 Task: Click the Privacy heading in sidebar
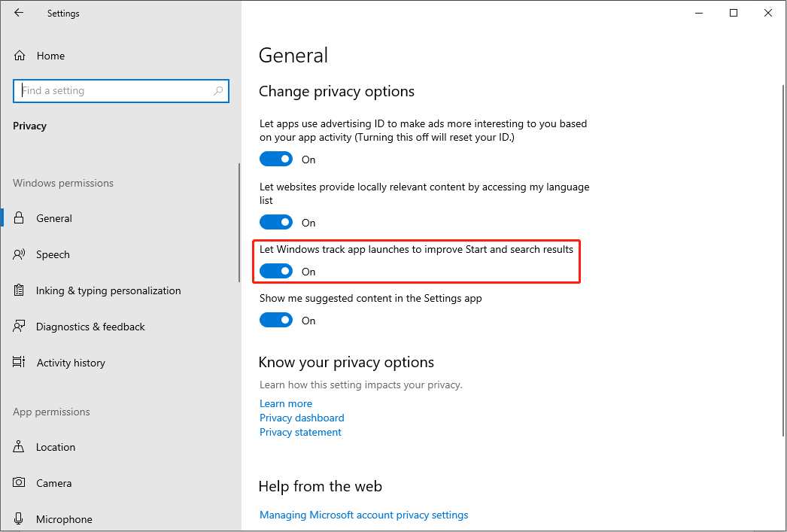click(29, 126)
